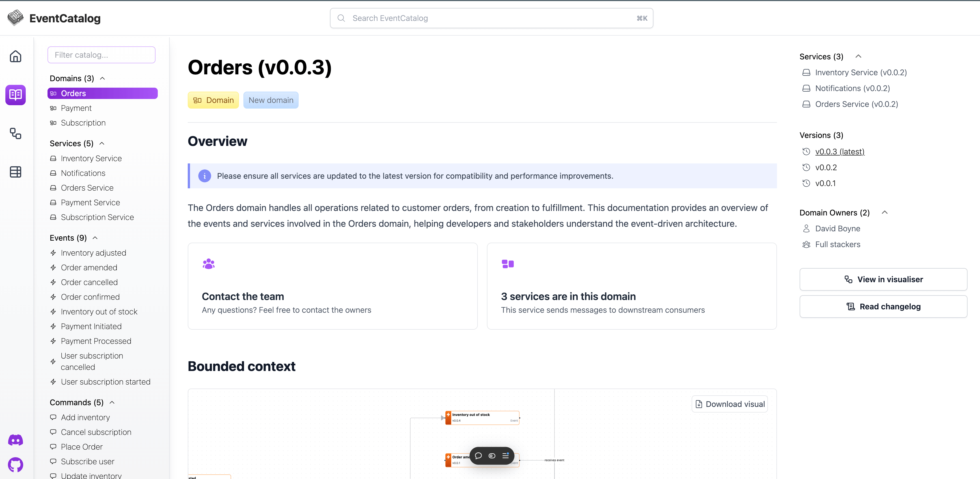Click the Filter catalog input field
The image size is (980, 479).
click(x=101, y=55)
